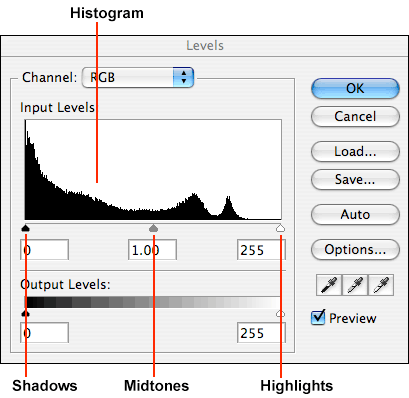
Task: Click the Save... button
Action: pyautogui.click(x=355, y=179)
